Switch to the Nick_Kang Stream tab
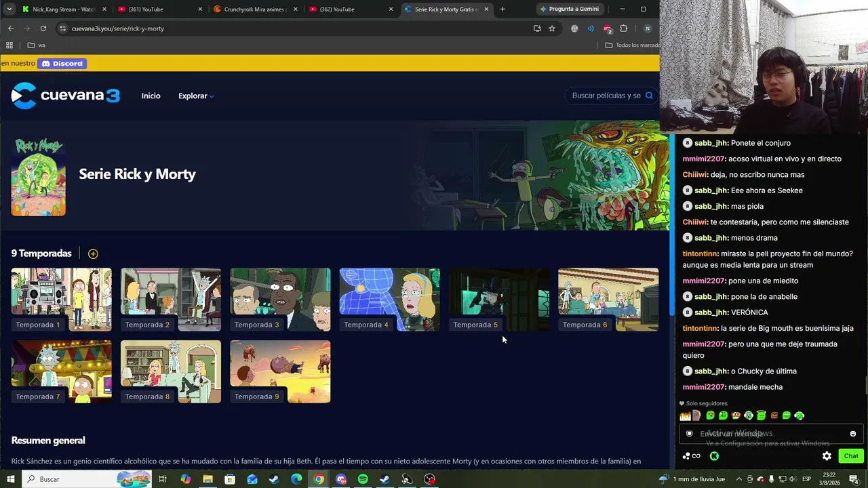868x488 pixels. pos(64,9)
